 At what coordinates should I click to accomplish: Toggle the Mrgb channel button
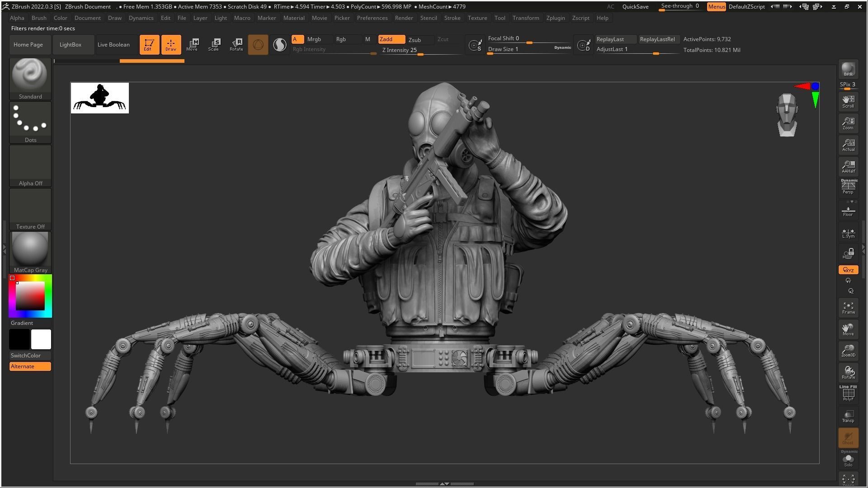(319, 39)
